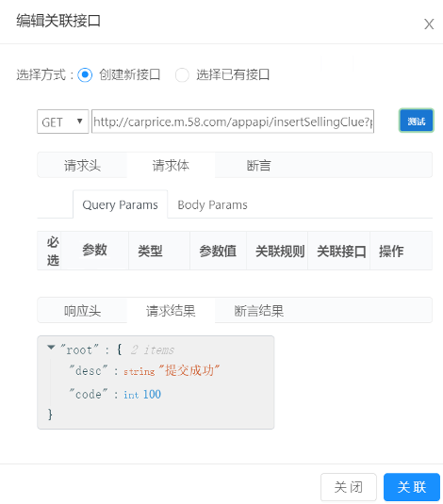This screenshot has width=443, height=504.
Task: Switch to the 断言 tab
Action: [x=258, y=165]
